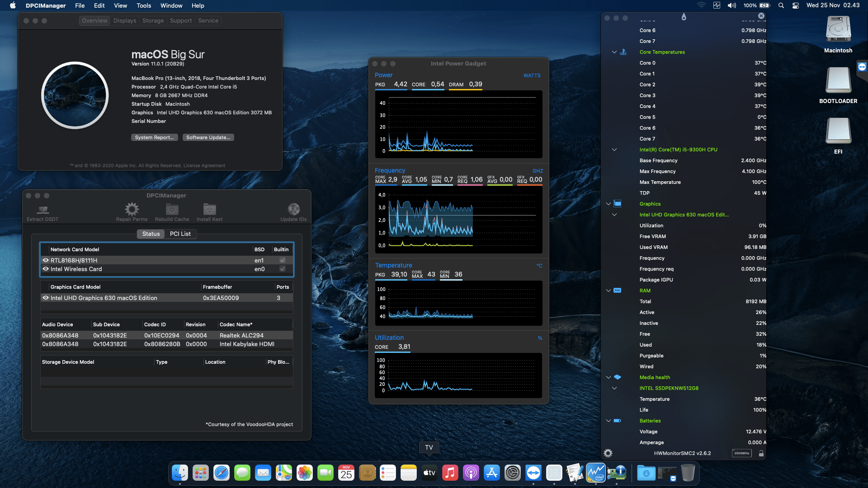The image size is (868, 488).
Task: Open HWMonitor preferences via the gear icon
Action: 608,453
